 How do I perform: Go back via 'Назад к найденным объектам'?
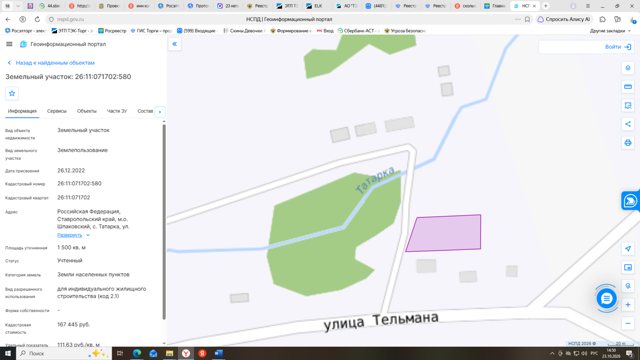click(51, 63)
